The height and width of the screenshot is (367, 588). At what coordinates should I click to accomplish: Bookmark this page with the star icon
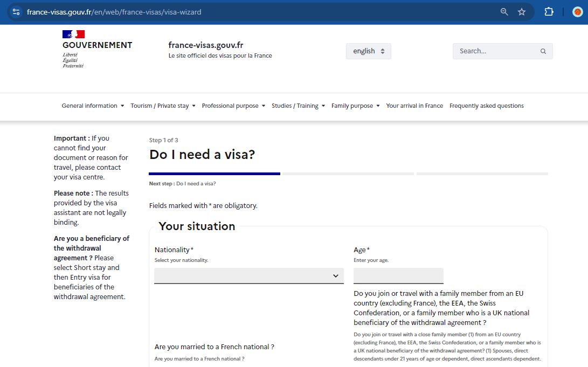click(522, 11)
